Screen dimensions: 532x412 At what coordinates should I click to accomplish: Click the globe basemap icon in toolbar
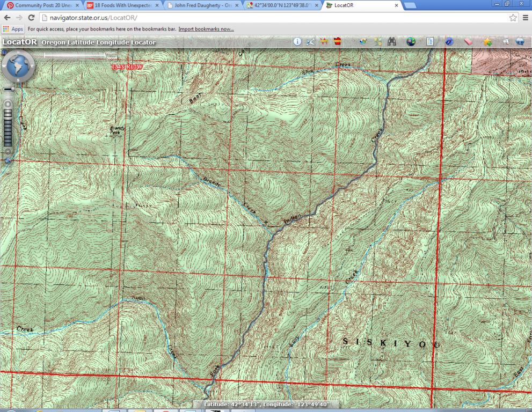tap(411, 42)
